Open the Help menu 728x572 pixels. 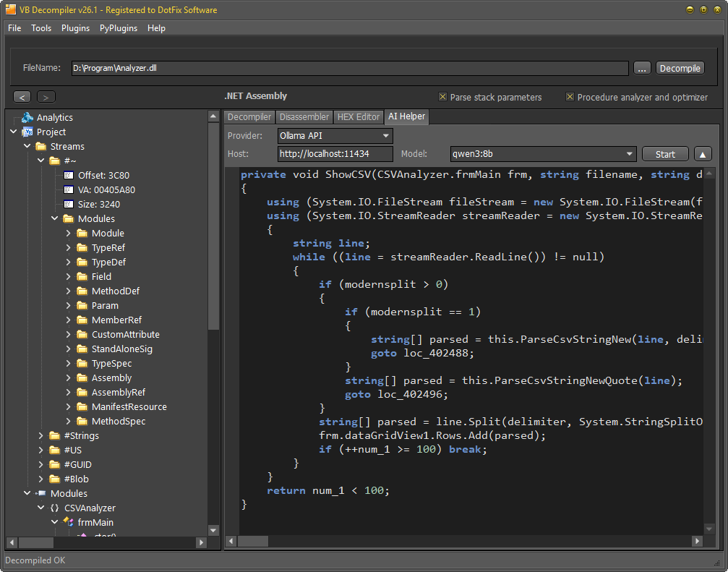pos(156,28)
